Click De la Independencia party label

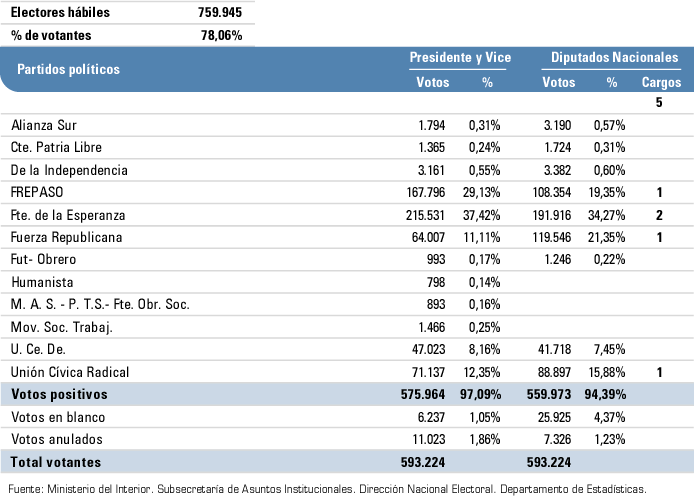pyautogui.click(x=69, y=170)
